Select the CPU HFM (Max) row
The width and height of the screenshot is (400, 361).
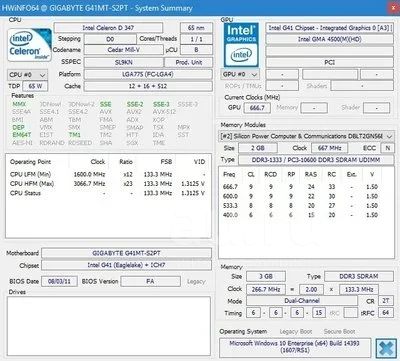coord(107,184)
